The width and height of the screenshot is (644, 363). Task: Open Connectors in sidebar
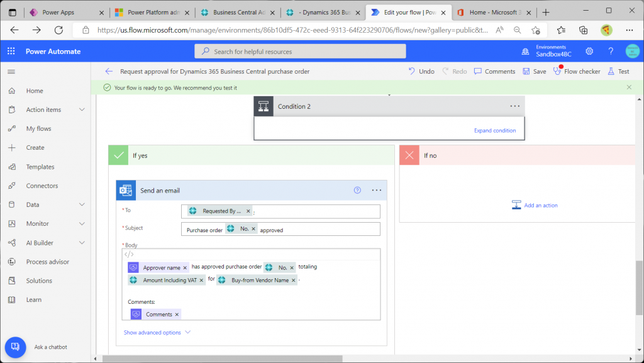(42, 186)
